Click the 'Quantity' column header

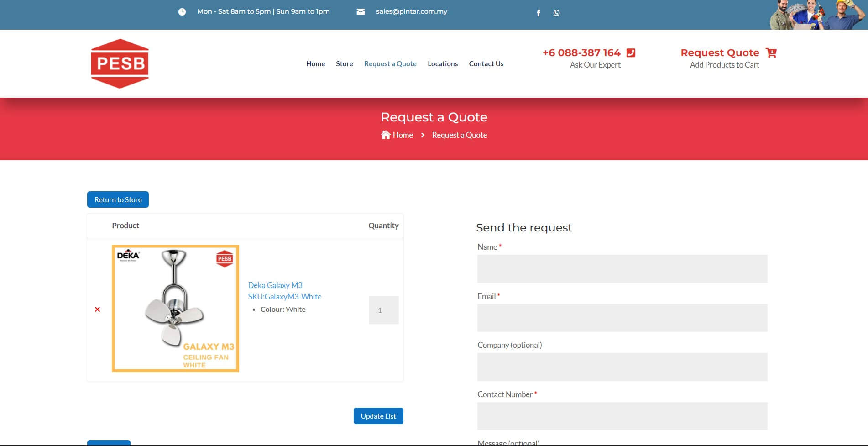[383, 226]
